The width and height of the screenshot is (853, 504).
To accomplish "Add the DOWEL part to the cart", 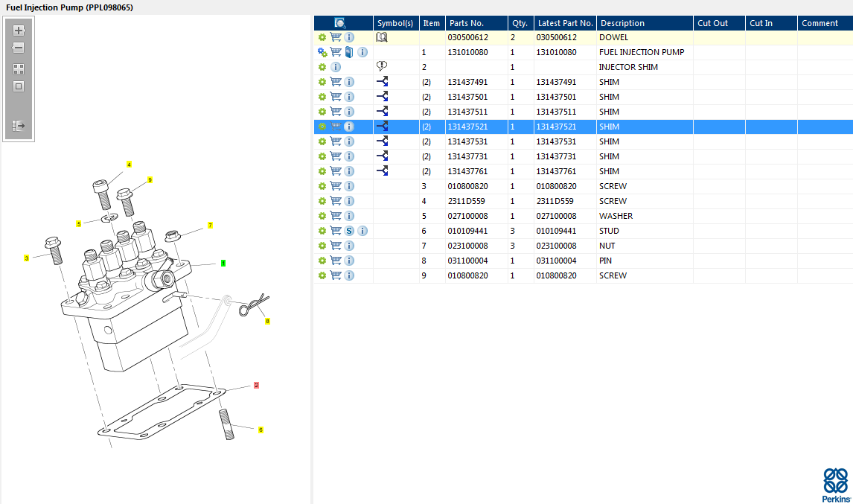I will point(336,37).
